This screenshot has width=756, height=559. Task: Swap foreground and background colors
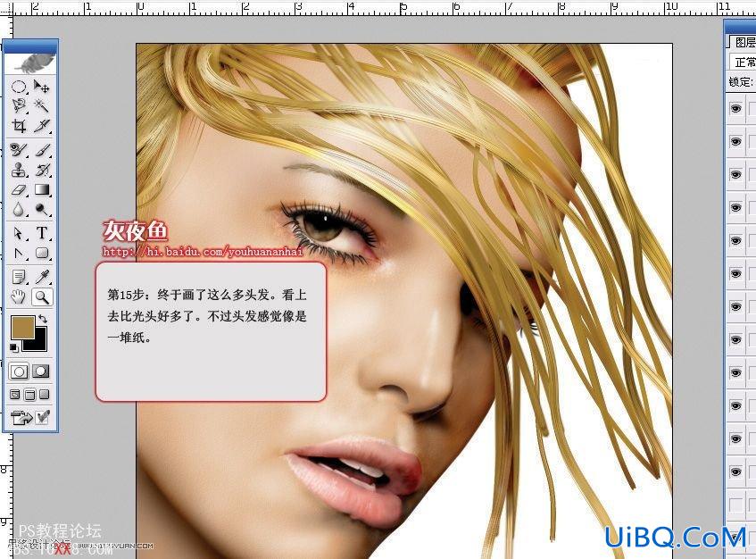tap(43, 319)
